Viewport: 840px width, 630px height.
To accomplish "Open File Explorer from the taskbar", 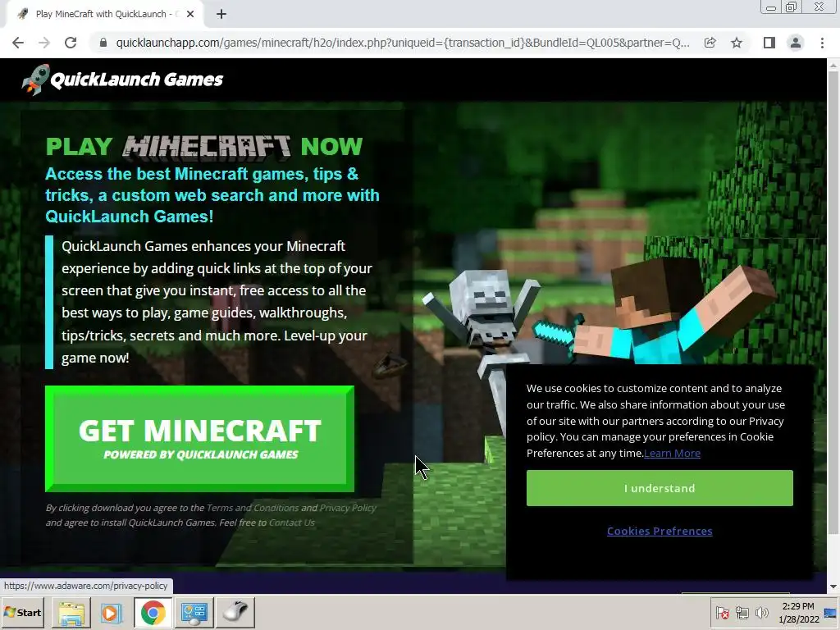I will (x=71, y=612).
